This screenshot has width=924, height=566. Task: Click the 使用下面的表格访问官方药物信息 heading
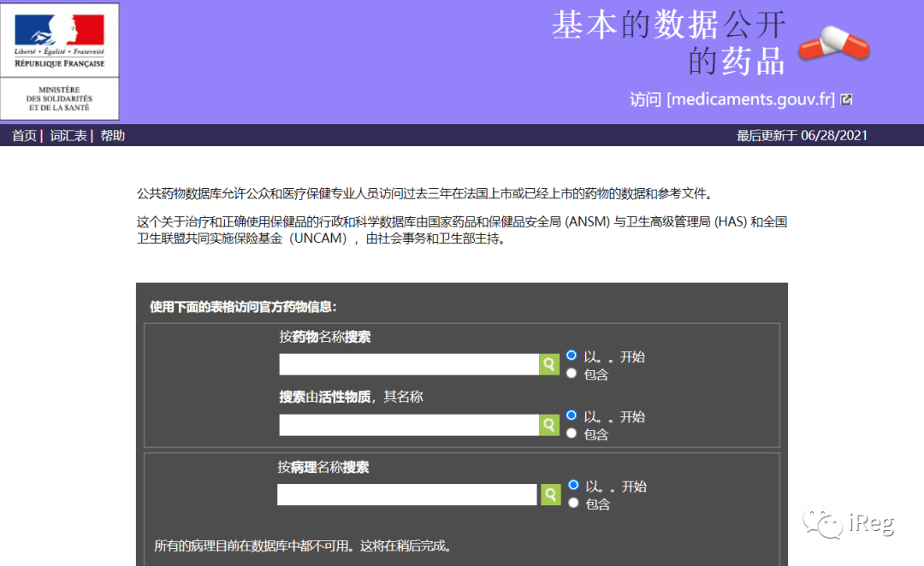[243, 307]
